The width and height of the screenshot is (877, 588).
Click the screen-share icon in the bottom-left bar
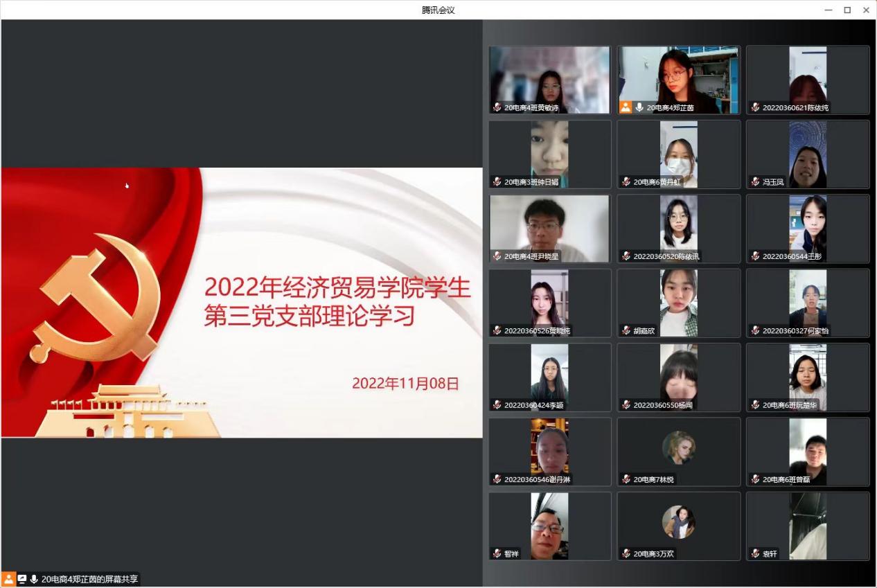pyautogui.click(x=21, y=579)
